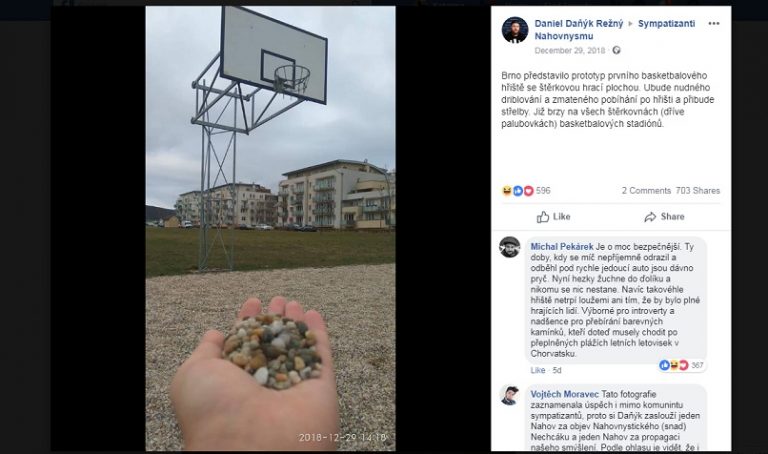The height and width of the screenshot is (454, 768).
Task: Open the December 29, 2018 post timestamp
Action: (570, 50)
